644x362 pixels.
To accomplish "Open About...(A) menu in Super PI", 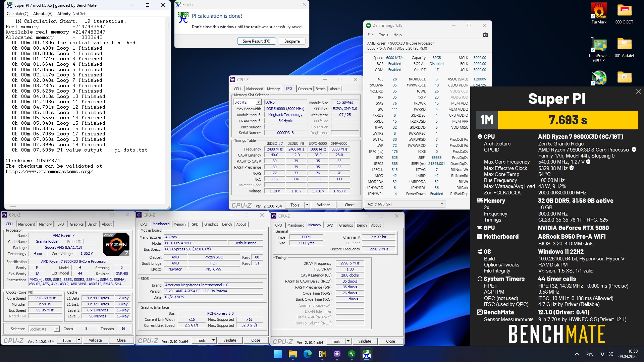I will pos(43,14).
